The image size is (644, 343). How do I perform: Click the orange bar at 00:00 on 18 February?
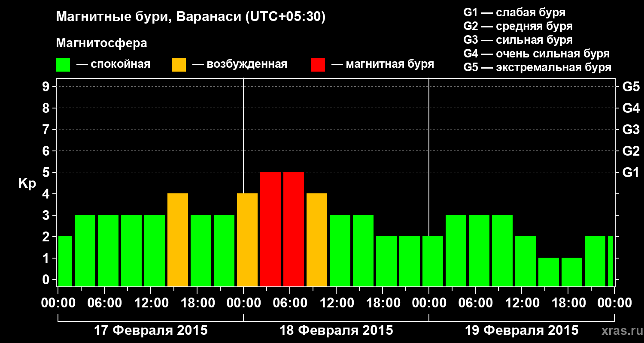point(247,240)
